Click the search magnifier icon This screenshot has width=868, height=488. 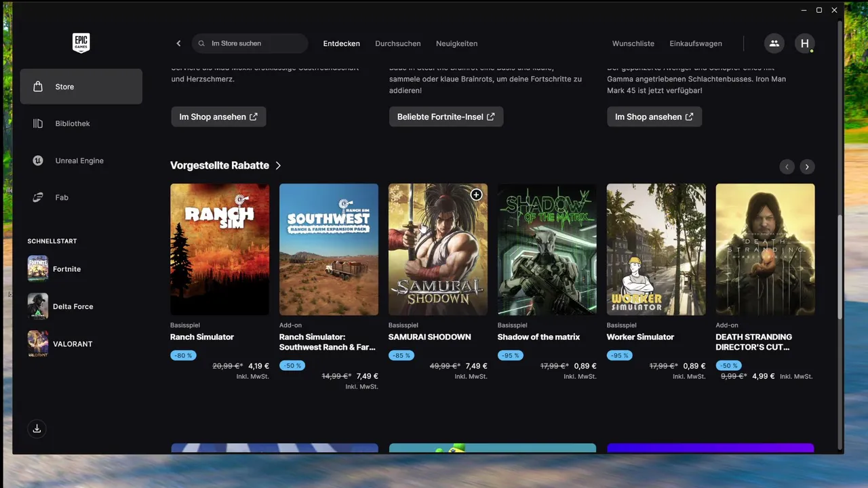[x=201, y=43]
